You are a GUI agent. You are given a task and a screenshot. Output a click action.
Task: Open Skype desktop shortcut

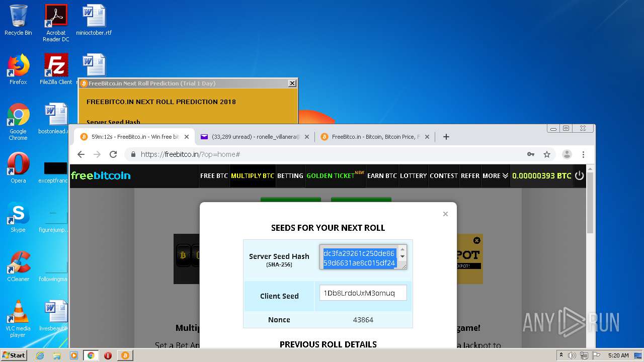tap(18, 217)
